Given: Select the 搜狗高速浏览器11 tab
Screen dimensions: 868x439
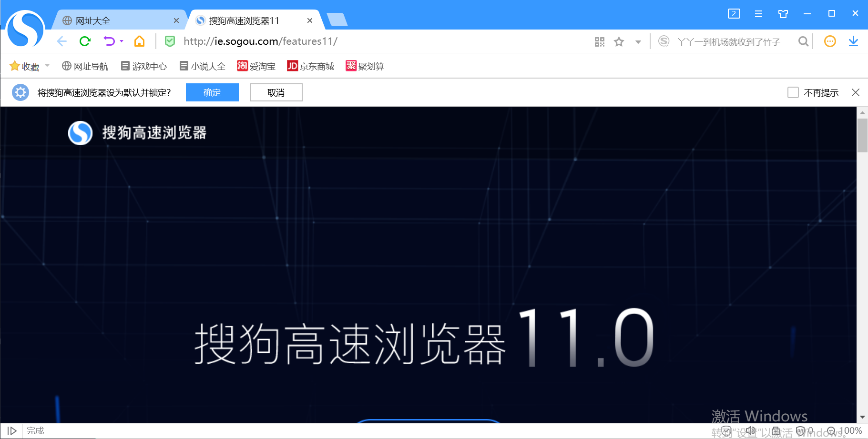Looking at the screenshot, I should [x=255, y=20].
